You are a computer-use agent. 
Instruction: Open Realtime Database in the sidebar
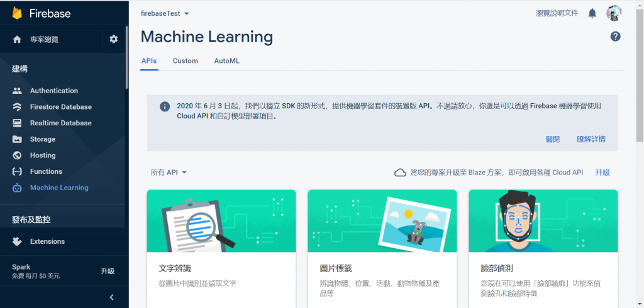click(x=62, y=123)
